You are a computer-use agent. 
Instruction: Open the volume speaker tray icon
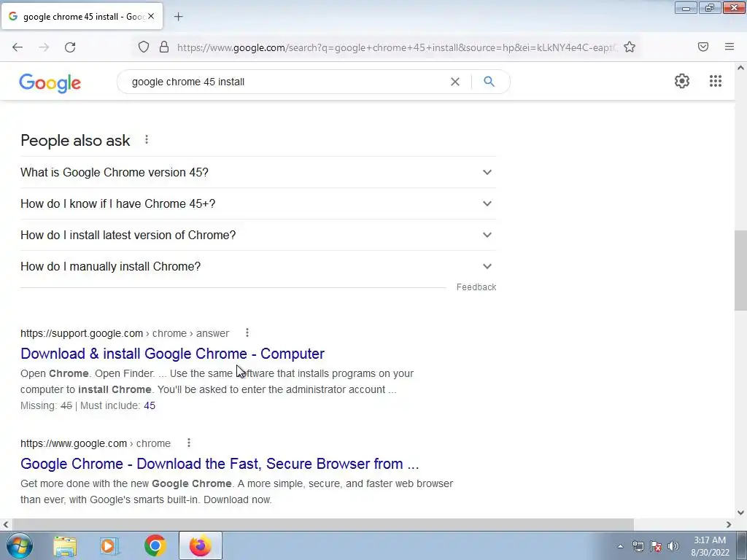click(x=673, y=546)
